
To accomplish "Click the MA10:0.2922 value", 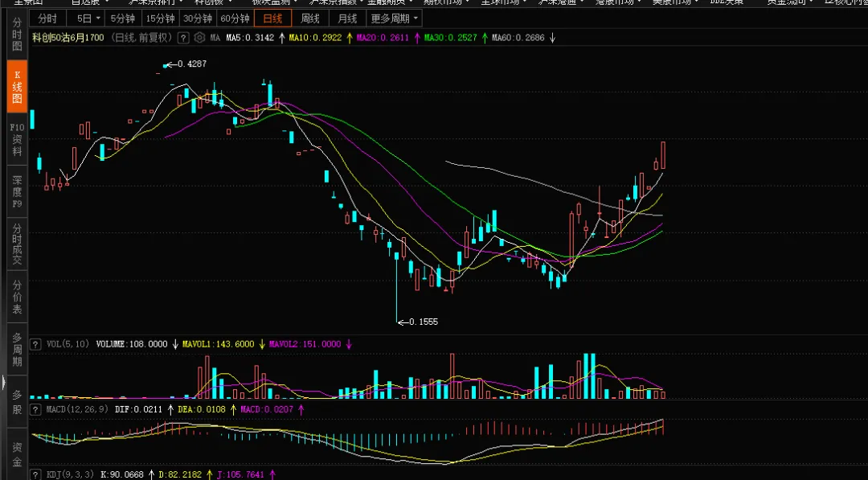I will click(x=315, y=38).
